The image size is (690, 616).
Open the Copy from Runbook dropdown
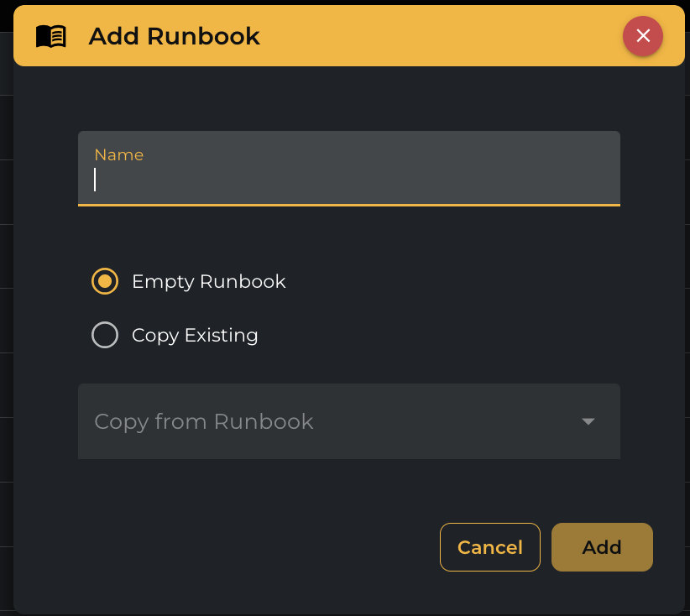pyautogui.click(x=348, y=421)
